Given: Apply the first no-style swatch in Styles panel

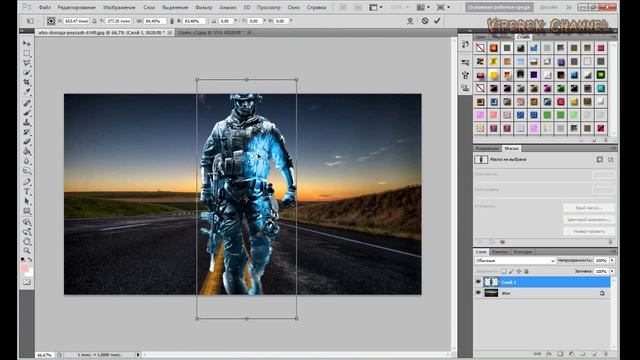Looking at the screenshot, I should coord(480,48).
